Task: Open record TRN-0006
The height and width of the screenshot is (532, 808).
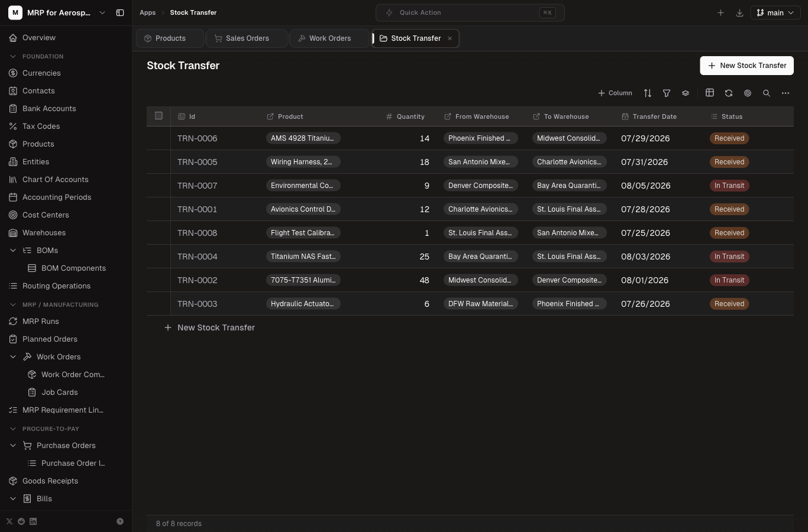Action: pyautogui.click(x=198, y=138)
